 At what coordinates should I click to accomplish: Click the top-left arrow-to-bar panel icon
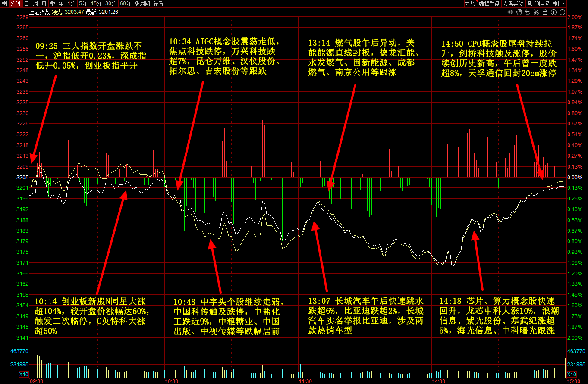click(5, 3)
